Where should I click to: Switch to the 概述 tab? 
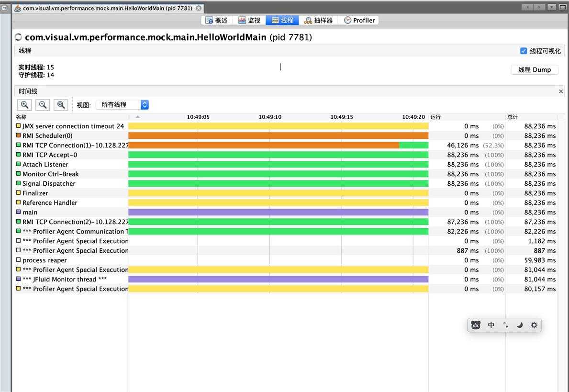(x=217, y=20)
